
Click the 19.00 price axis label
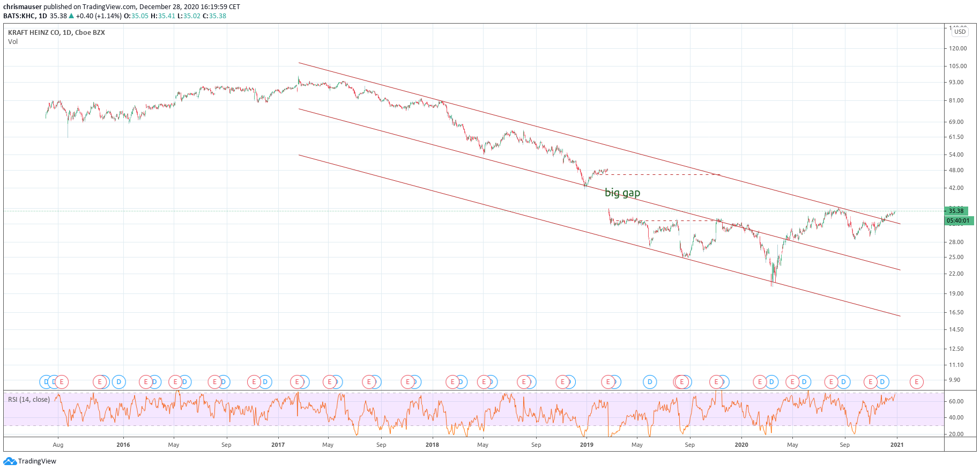click(956, 293)
